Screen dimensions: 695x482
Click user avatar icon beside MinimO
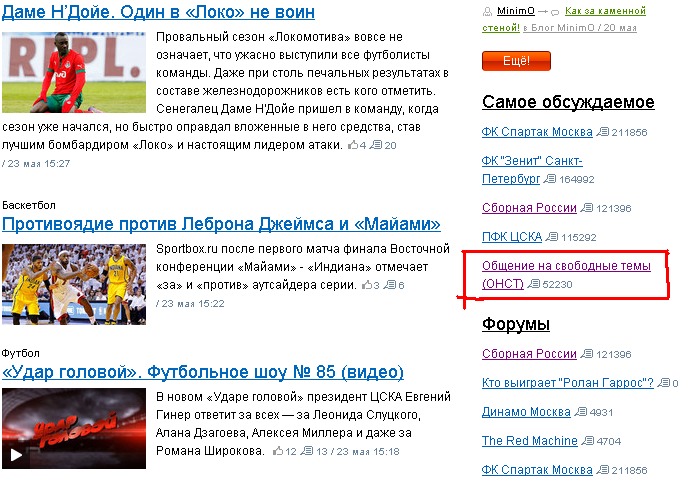(x=487, y=12)
